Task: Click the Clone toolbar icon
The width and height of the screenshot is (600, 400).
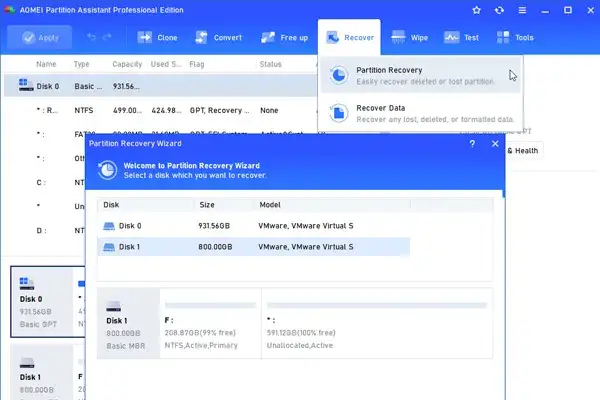Action: click(x=145, y=37)
